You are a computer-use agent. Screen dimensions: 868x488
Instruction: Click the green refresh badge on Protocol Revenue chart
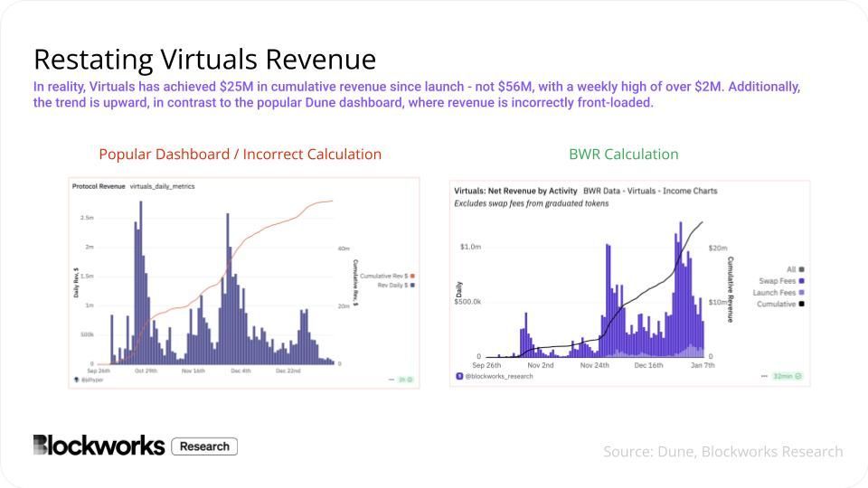[x=406, y=380]
